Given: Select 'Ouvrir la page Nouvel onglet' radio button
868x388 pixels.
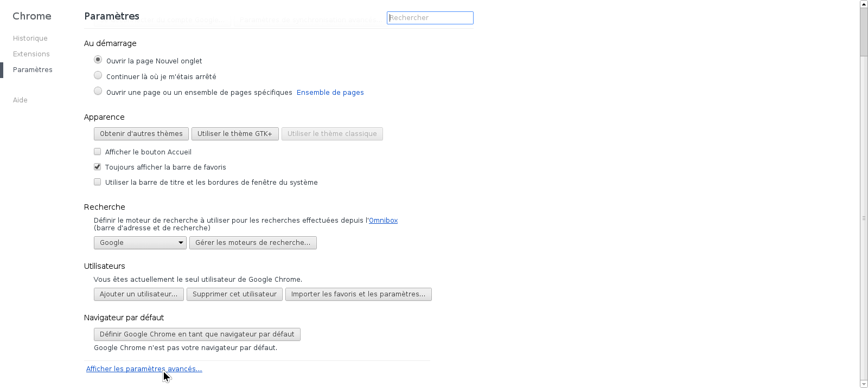Looking at the screenshot, I should 98,60.
